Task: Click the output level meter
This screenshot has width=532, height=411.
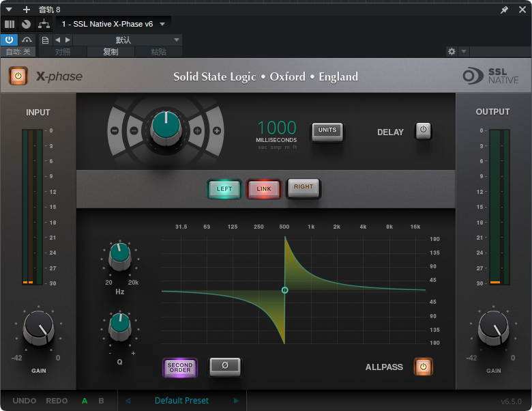Action: [x=499, y=206]
